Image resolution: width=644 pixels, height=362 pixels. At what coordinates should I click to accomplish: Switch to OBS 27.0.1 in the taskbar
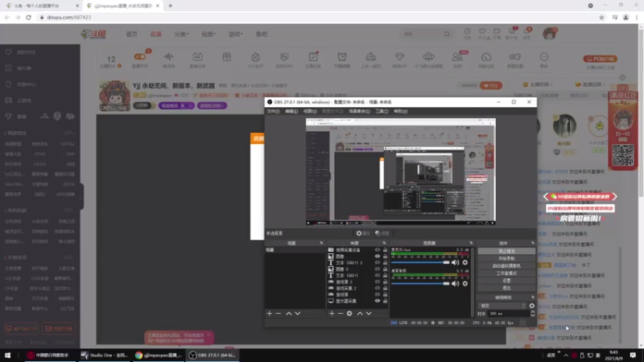[213, 355]
